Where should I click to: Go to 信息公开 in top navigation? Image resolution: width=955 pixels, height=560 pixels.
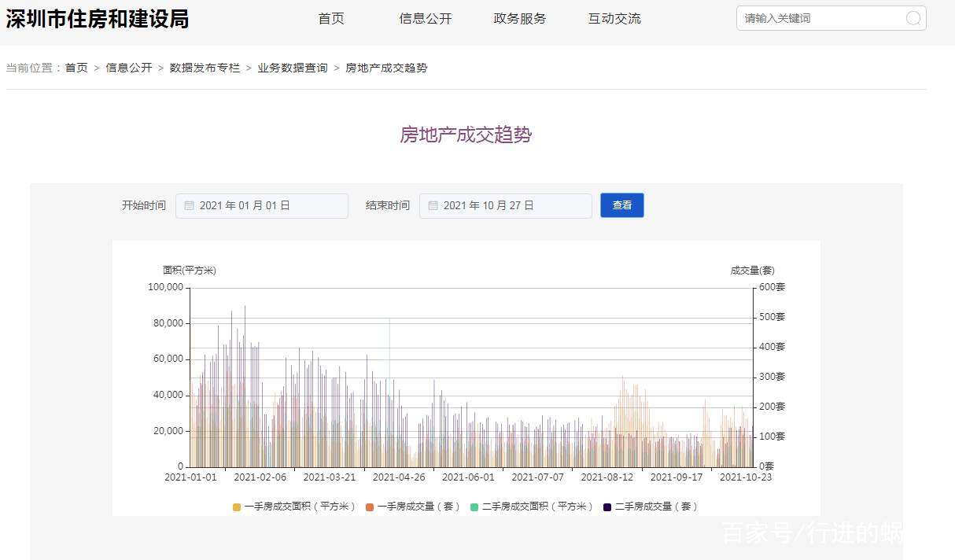tap(426, 18)
